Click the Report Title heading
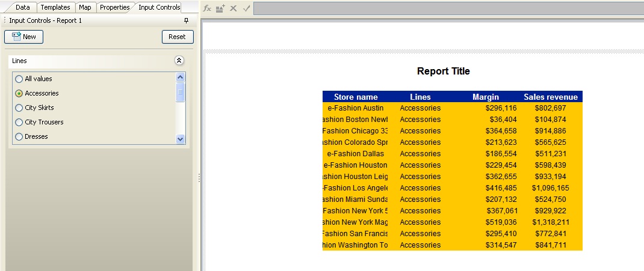 coord(443,72)
